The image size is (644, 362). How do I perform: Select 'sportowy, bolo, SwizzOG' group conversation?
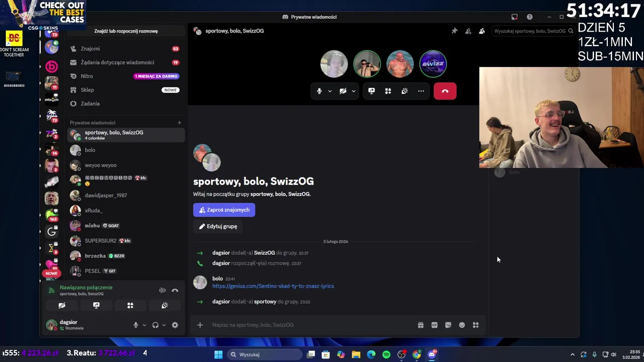[x=126, y=135]
